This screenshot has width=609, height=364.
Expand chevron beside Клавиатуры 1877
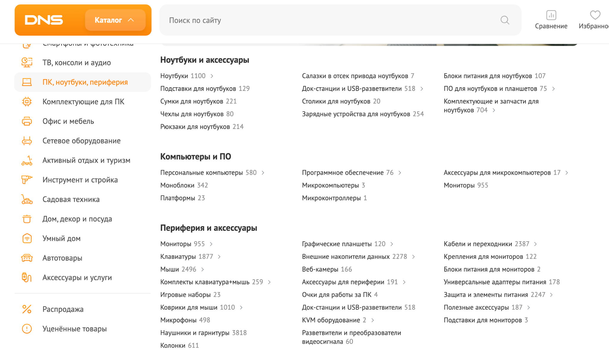[219, 257]
